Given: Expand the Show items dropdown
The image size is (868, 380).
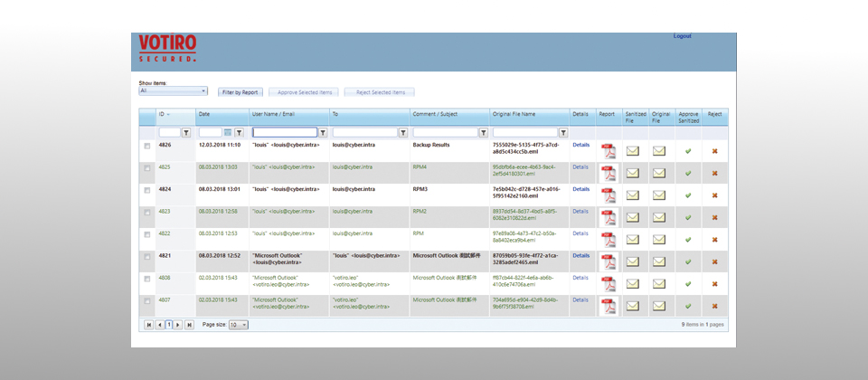Looking at the screenshot, I should (173, 90).
